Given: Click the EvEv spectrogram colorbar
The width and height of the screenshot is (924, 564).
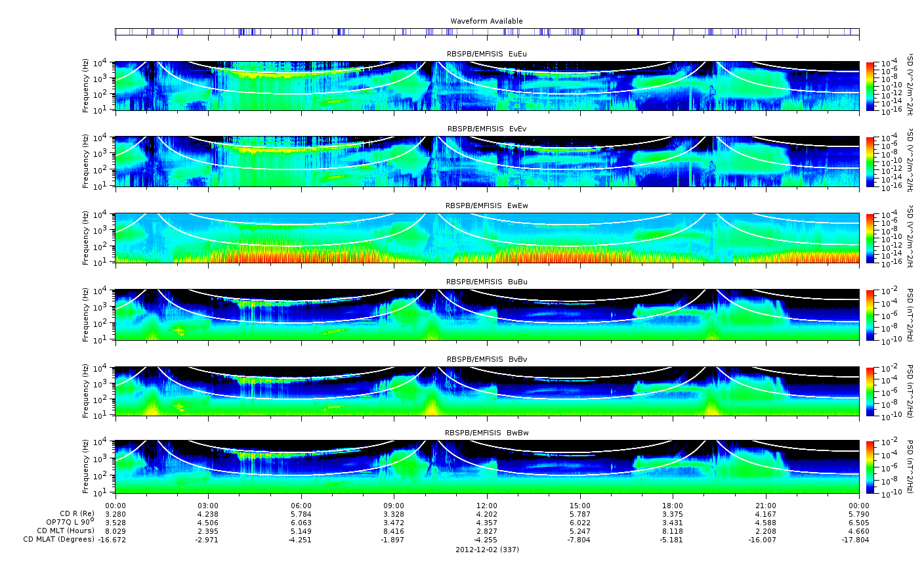Looking at the screenshot, I should (870, 162).
